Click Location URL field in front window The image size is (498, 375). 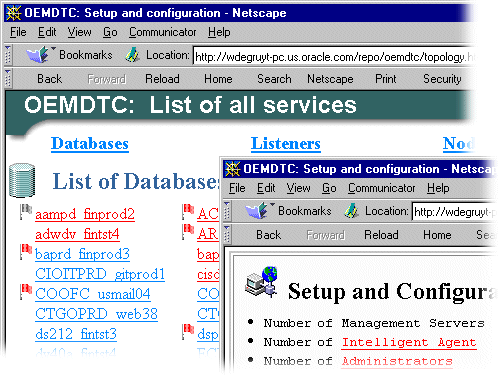455,212
